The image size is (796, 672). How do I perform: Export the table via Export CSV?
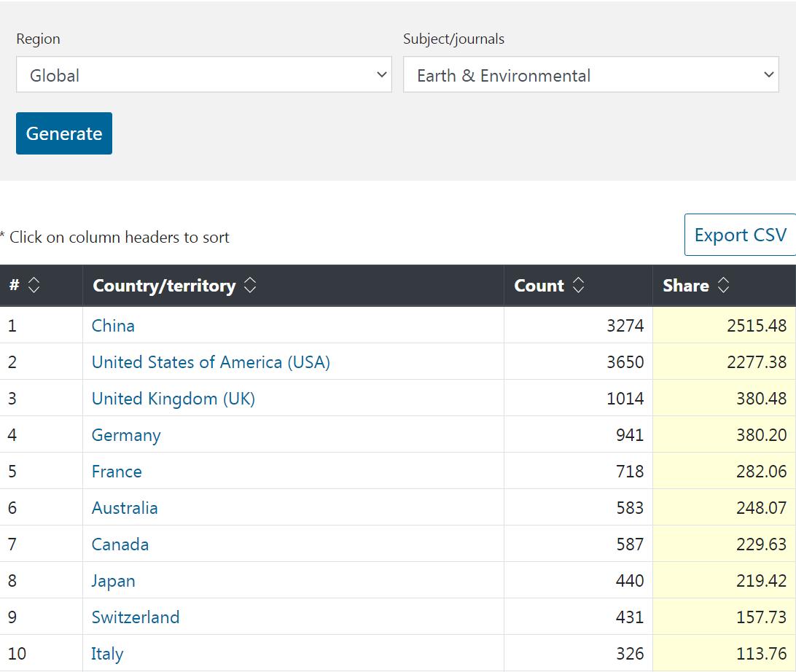(740, 235)
